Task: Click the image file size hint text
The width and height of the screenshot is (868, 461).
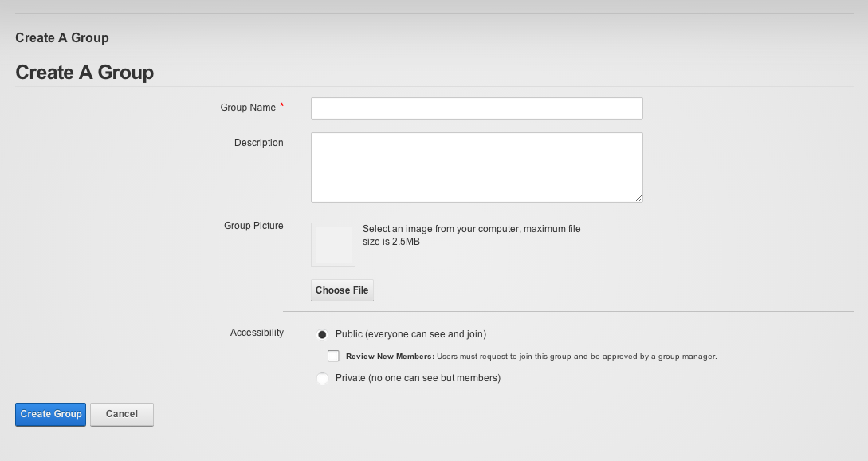Action: click(x=472, y=235)
